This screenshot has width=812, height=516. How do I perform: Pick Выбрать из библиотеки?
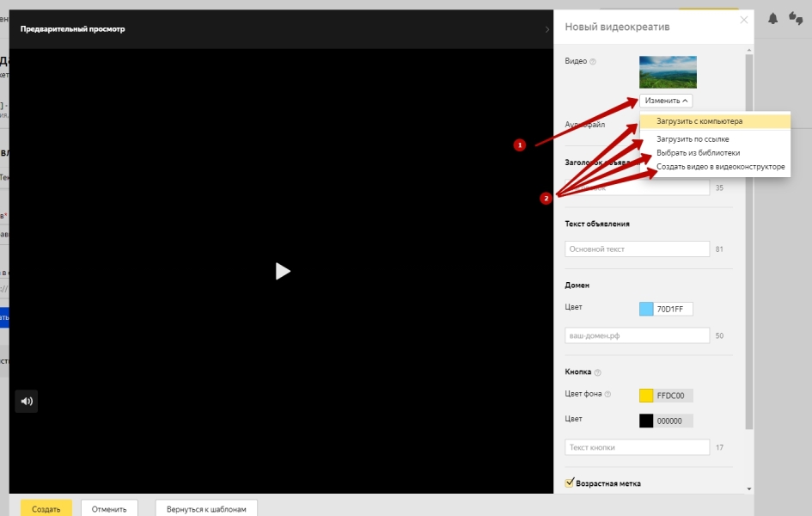click(x=698, y=152)
